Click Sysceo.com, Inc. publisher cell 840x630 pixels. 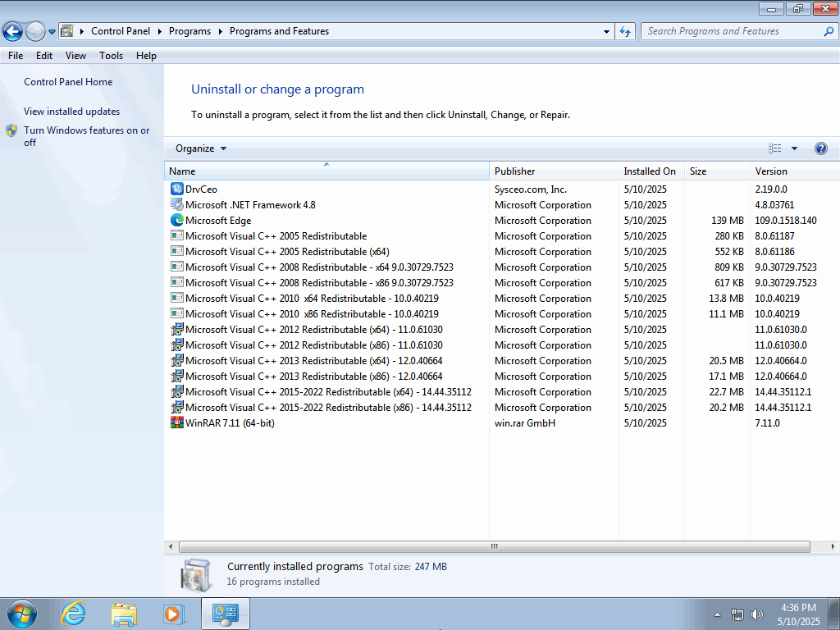531,189
